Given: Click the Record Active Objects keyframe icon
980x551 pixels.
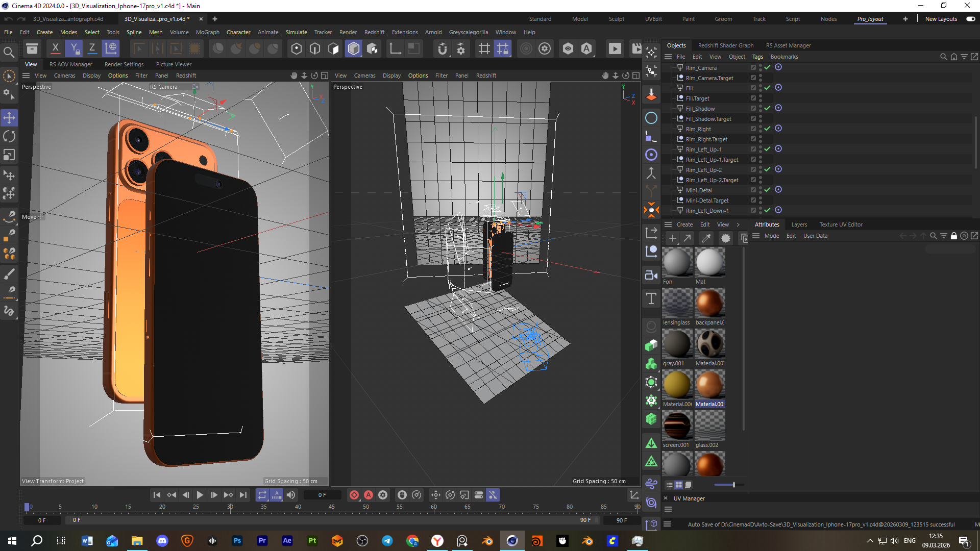Looking at the screenshot, I should 354,495.
